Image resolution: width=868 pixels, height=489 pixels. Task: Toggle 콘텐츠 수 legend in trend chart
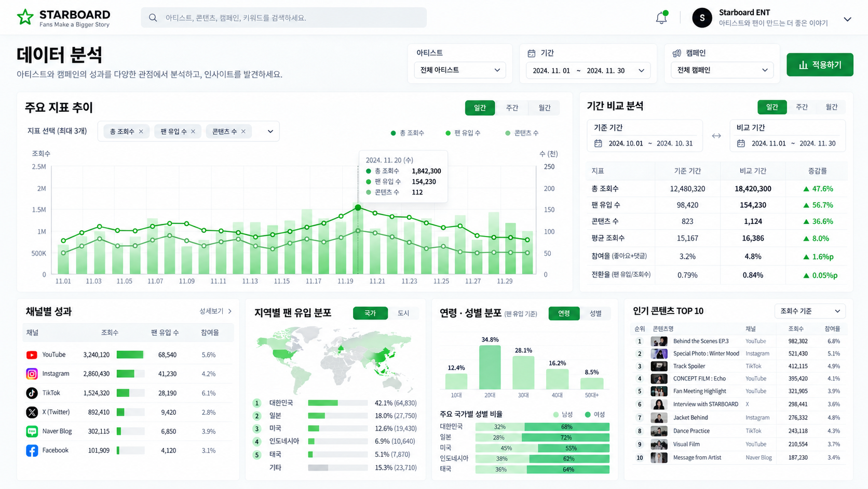point(522,133)
